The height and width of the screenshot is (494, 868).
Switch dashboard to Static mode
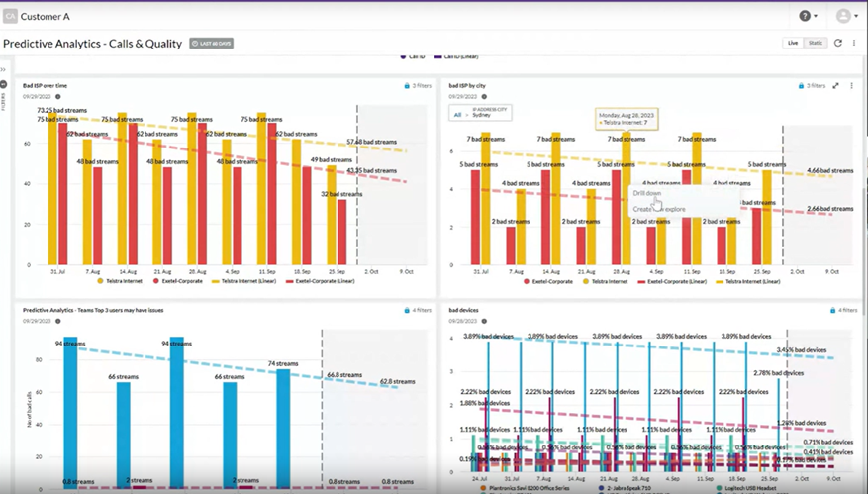(815, 43)
